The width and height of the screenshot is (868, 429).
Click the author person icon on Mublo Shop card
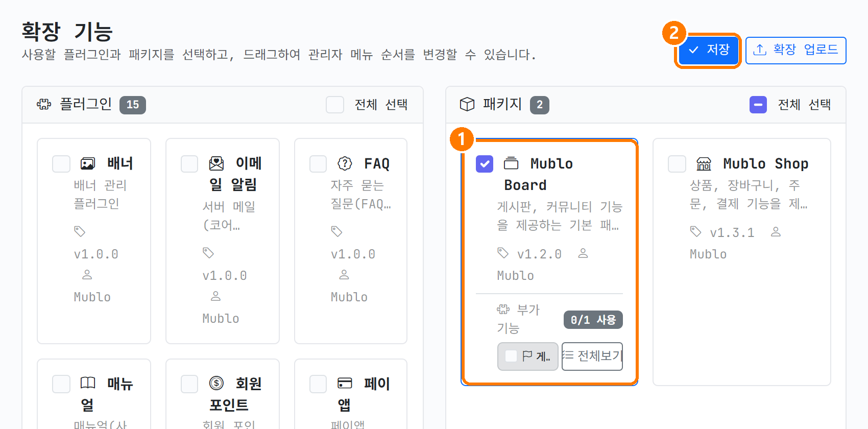coord(776,232)
